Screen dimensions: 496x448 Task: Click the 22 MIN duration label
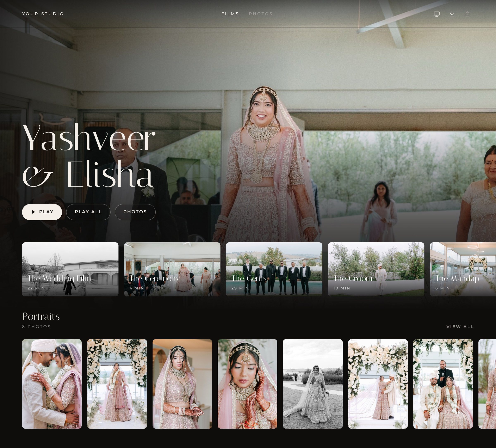click(x=36, y=288)
